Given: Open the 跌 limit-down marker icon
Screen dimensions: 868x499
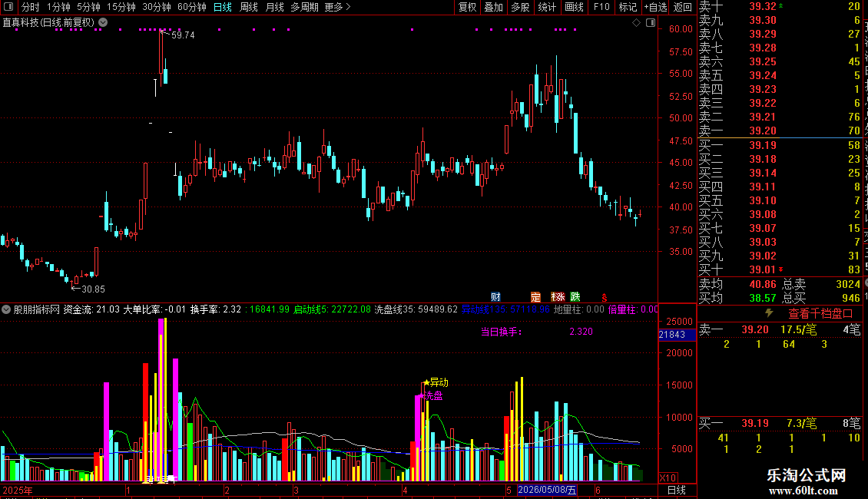Looking at the screenshot, I should (575, 297).
